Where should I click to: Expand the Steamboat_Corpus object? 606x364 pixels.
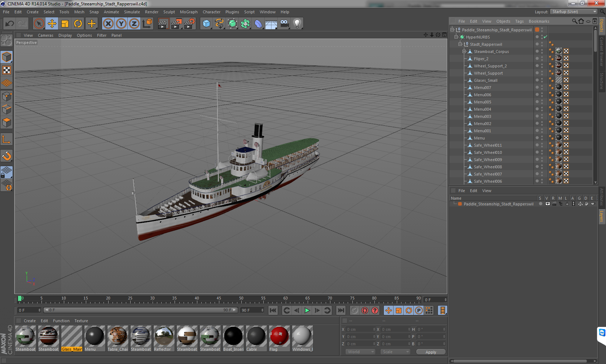[x=464, y=51]
